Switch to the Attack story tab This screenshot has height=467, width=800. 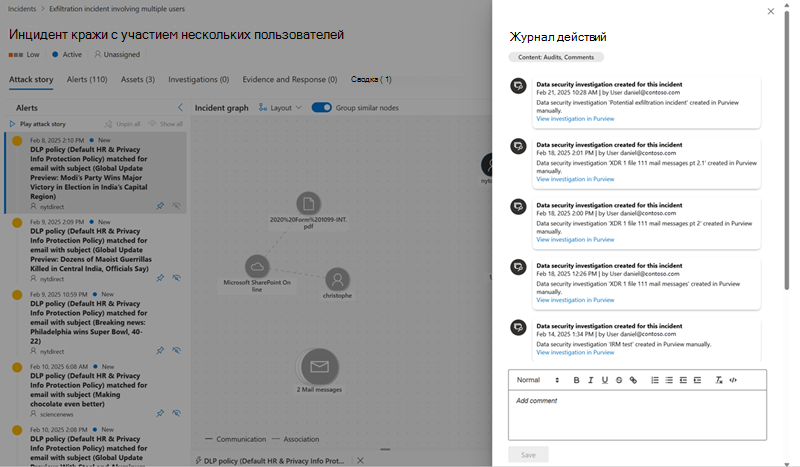pos(31,80)
